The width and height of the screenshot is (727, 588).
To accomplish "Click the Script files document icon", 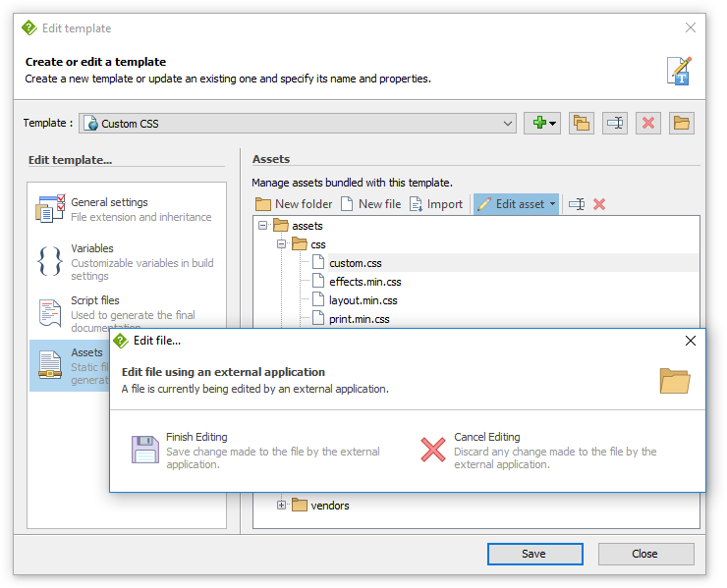I will coord(50,313).
